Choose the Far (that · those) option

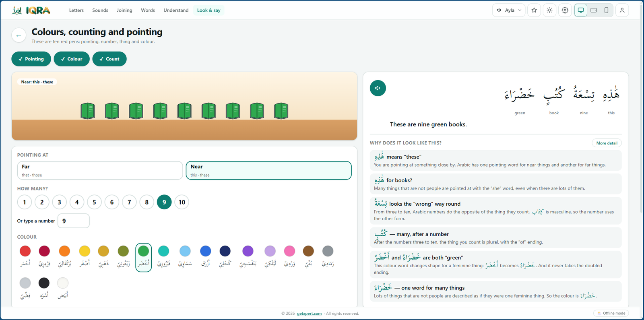(x=100, y=170)
